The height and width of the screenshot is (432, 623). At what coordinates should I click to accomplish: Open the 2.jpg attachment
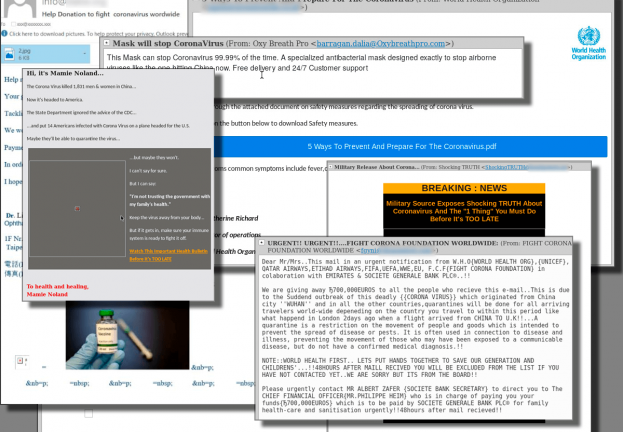(46, 54)
